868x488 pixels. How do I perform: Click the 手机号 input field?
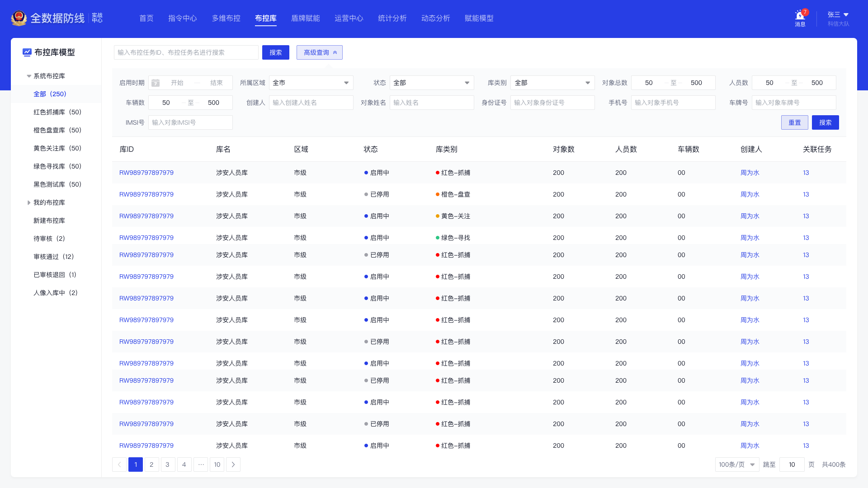click(673, 103)
